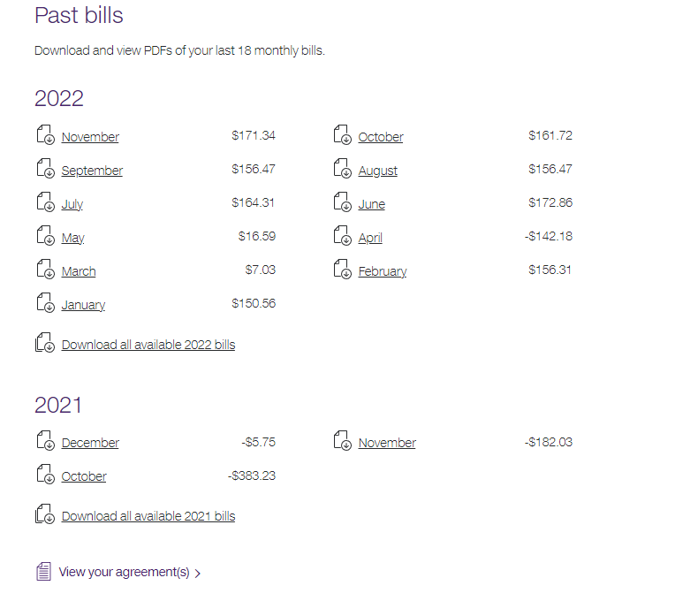This screenshot has width=698, height=616.
Task: Download the May bill
Action: tap(73, 238)
